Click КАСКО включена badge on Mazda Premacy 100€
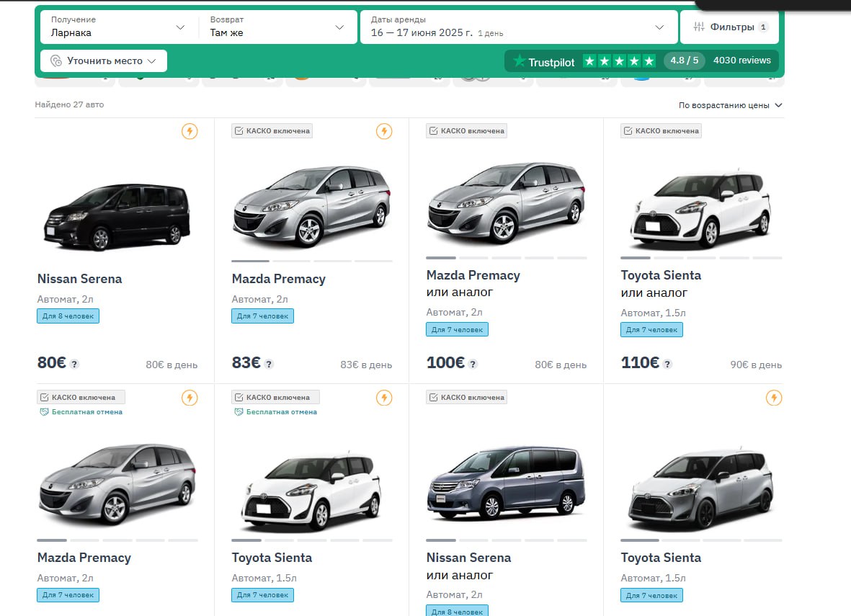This screenshot has width=851, height=616. tap(466, 131)
